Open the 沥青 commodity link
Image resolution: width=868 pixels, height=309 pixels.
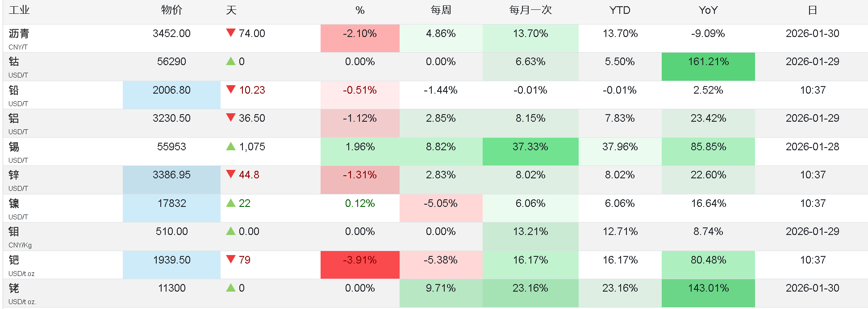19,33
